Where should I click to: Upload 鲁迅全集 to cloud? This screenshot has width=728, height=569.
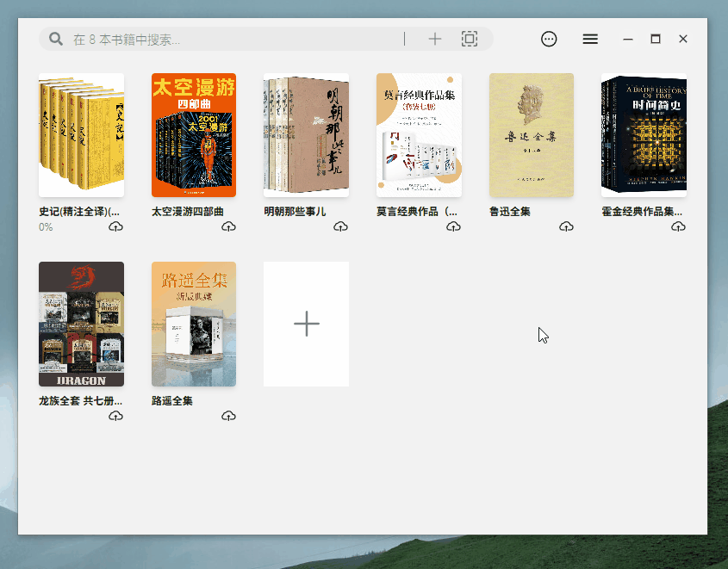(566, 226)
